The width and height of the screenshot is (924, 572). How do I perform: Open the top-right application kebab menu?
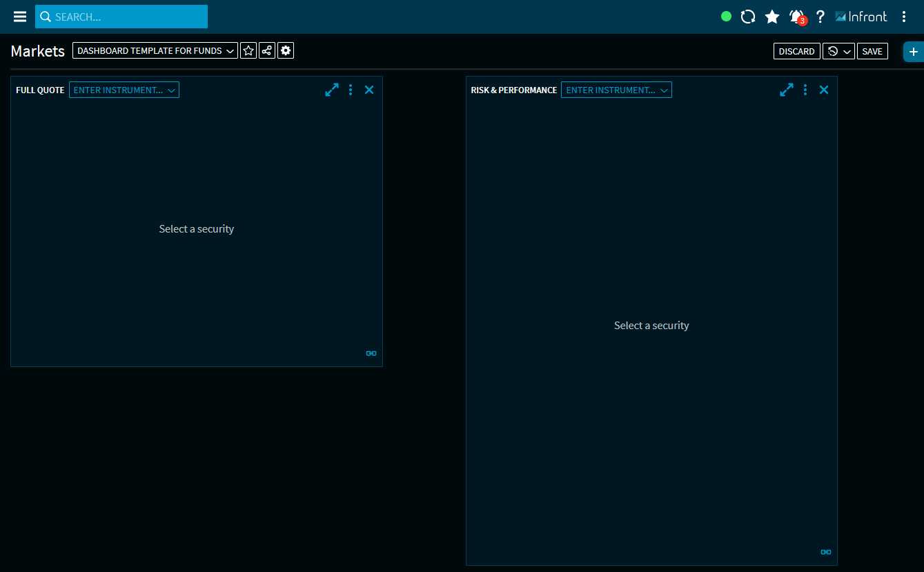(904, 17)
